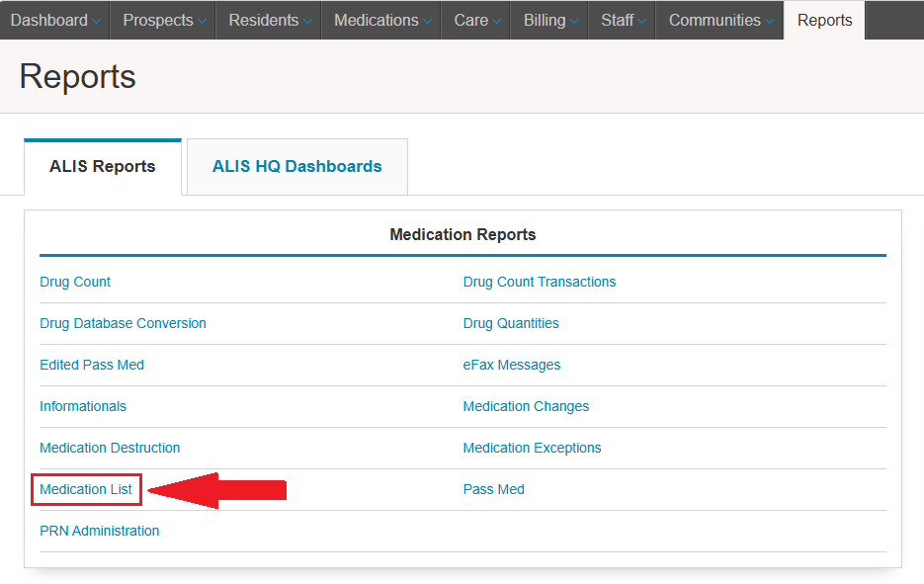
Task: Open the Medication Destruction report
Action: click(x=110, y=448)
